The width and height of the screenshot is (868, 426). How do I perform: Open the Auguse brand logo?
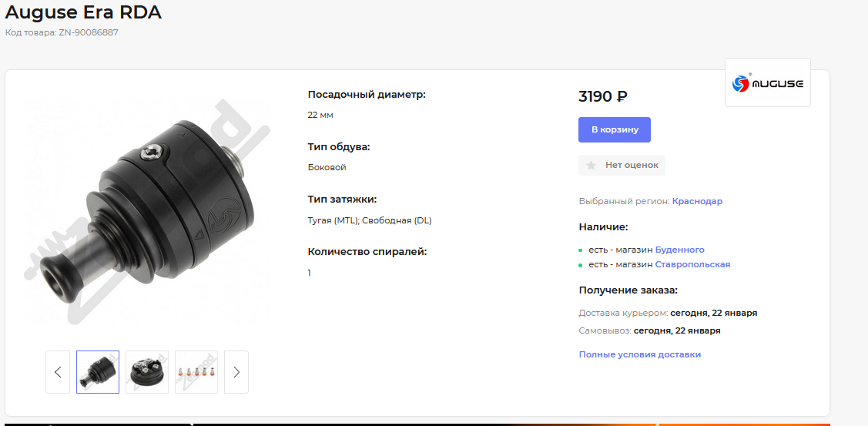pos(767,82)
